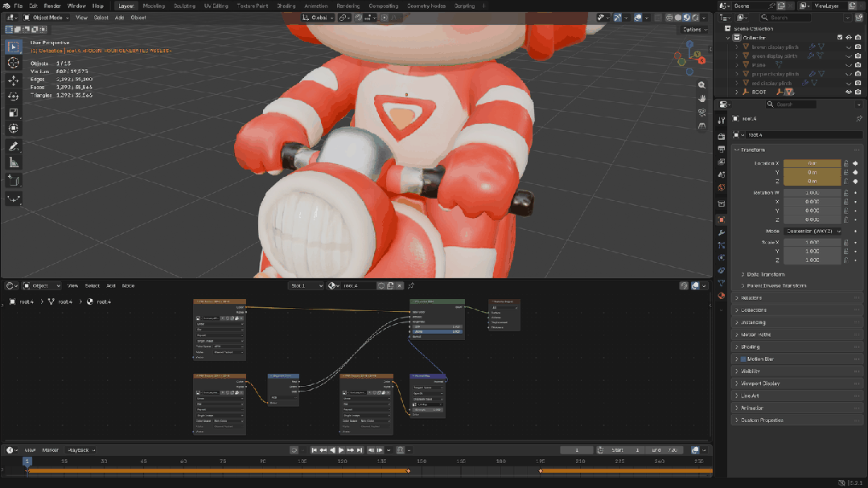Toggle Motion Blur checkbox
This screenshot has height=488, width=868.
pyautogui.click(x=743, y=359)
